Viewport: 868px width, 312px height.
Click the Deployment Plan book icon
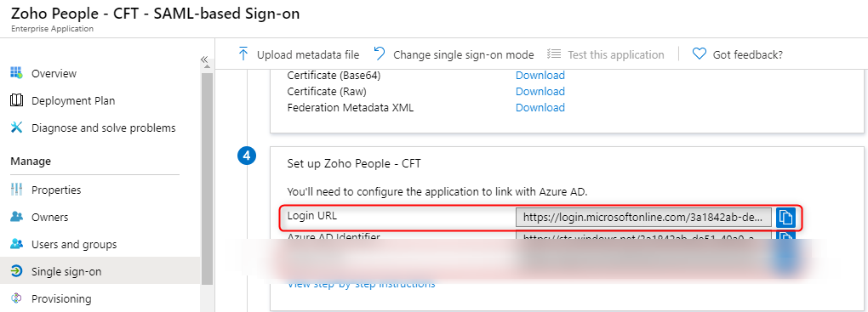click(x=17, y=100)
